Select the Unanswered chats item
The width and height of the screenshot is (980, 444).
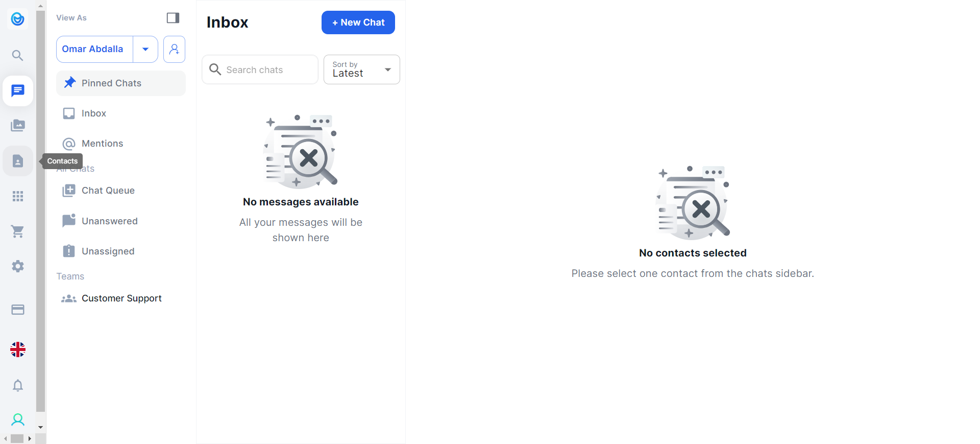click(110, 221)
